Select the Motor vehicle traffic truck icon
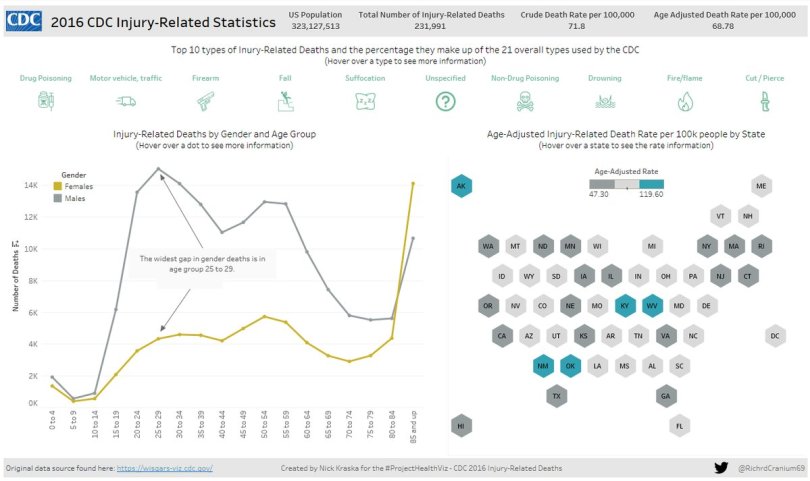The width and height of the screenshot is (810, 481). coord(126,101)
